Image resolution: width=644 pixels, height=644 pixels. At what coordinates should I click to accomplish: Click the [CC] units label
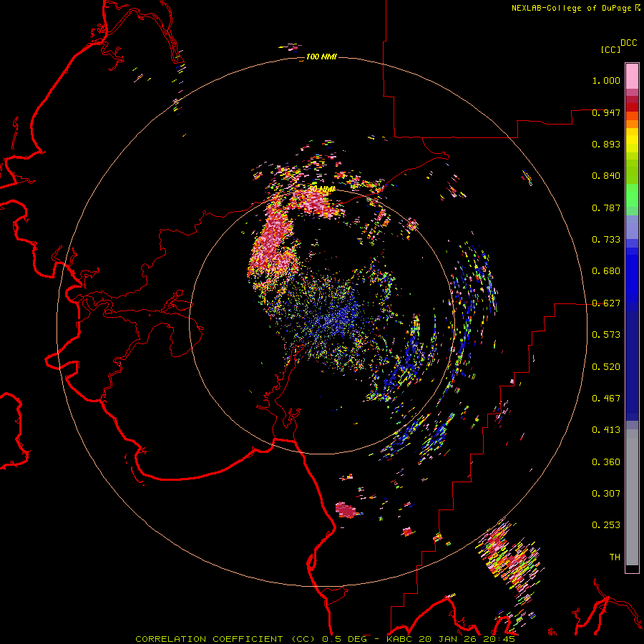[x=610, y=49]
